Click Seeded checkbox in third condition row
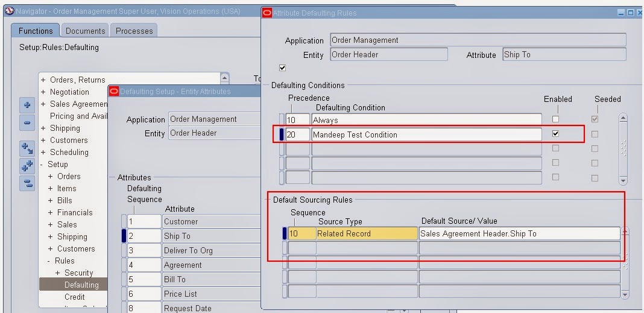The image size is (644, 313). pyautogui.click(x=595, y=149)
